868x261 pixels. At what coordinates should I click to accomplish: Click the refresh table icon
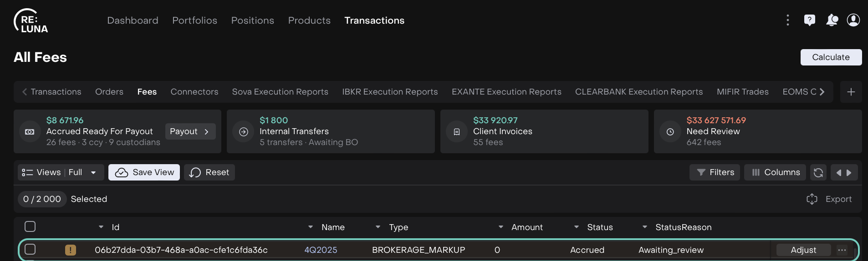[x=818, y=172]
